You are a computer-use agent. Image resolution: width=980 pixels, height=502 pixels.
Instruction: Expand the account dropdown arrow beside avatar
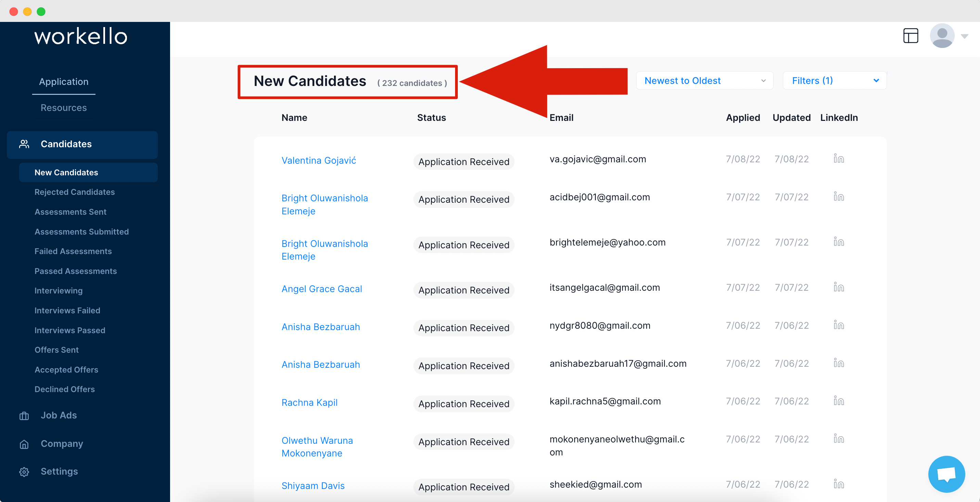964,37
